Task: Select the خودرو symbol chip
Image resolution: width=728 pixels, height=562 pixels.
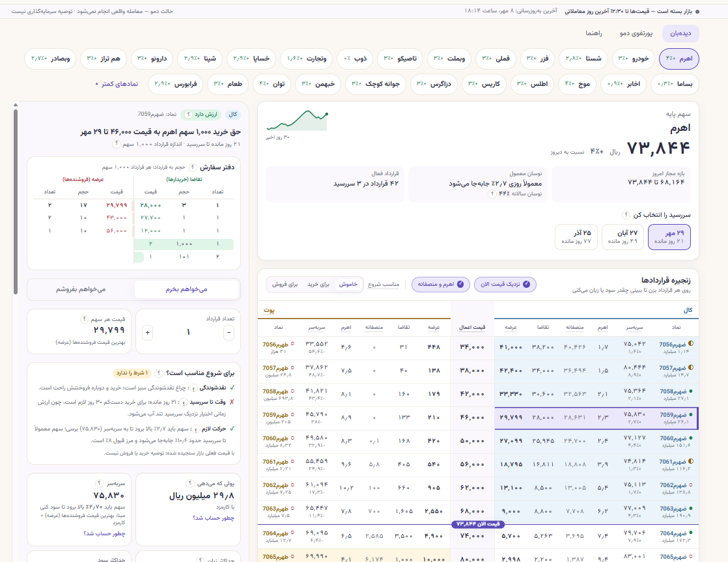Action: click(x=634, y=59)
